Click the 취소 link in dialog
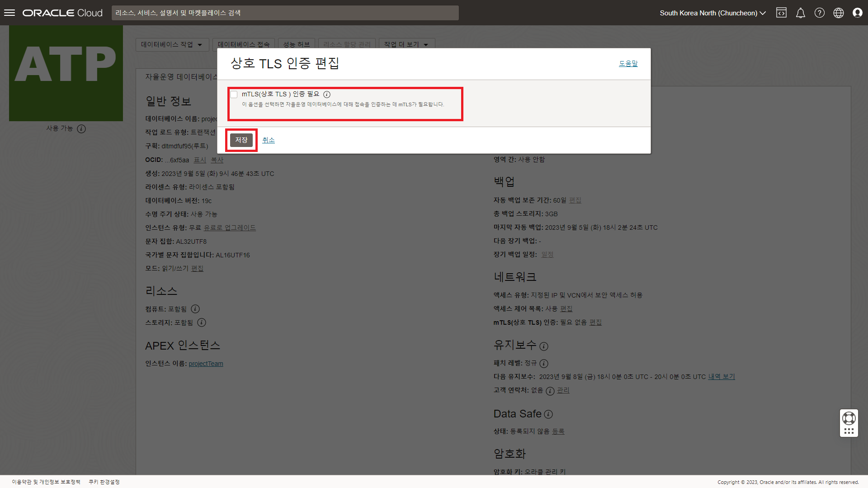Screen dimensions: 868x488 [x=269, y=140]
